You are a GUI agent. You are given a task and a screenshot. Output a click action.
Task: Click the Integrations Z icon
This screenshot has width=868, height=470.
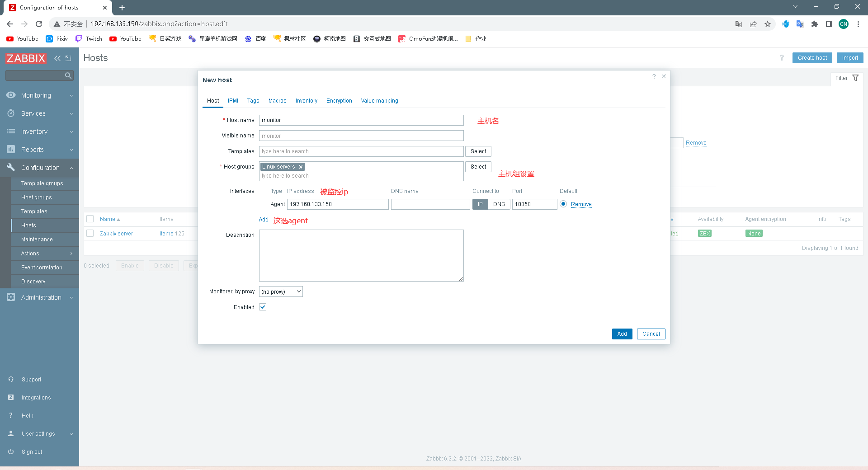tap(11, 397)
